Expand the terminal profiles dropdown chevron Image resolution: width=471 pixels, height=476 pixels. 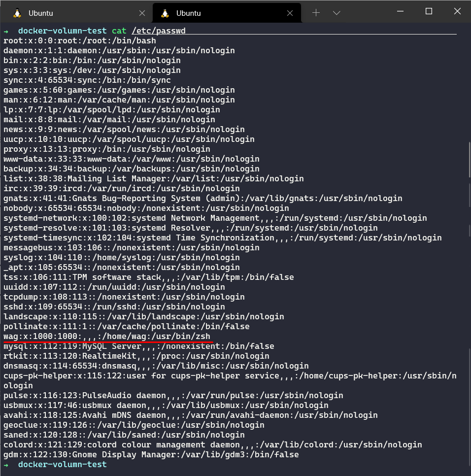336,13
